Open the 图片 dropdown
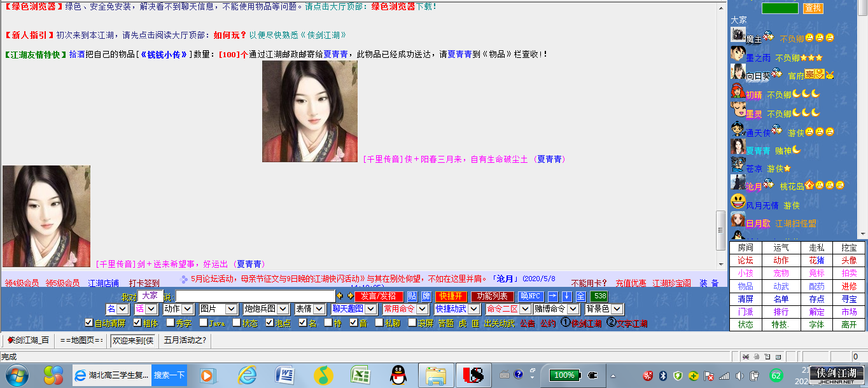The height and width of the screenshot is (388, 868). [x=218, y=308]
